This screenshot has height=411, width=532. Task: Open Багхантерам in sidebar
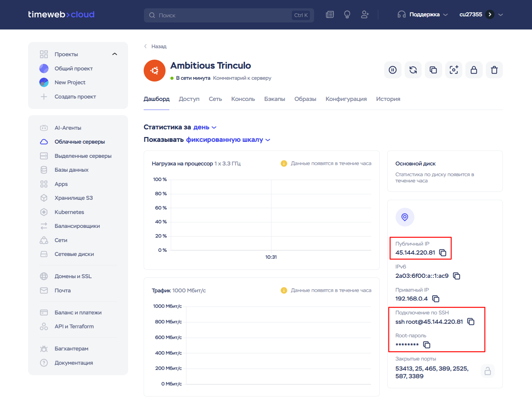point(71,349)
